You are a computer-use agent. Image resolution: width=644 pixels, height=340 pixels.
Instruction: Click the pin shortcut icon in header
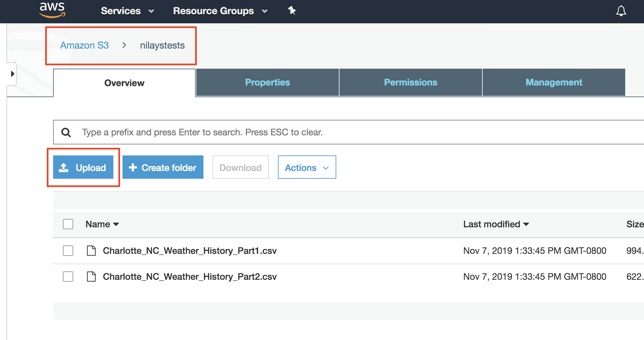pyautogui.click(x=292, y=11)
